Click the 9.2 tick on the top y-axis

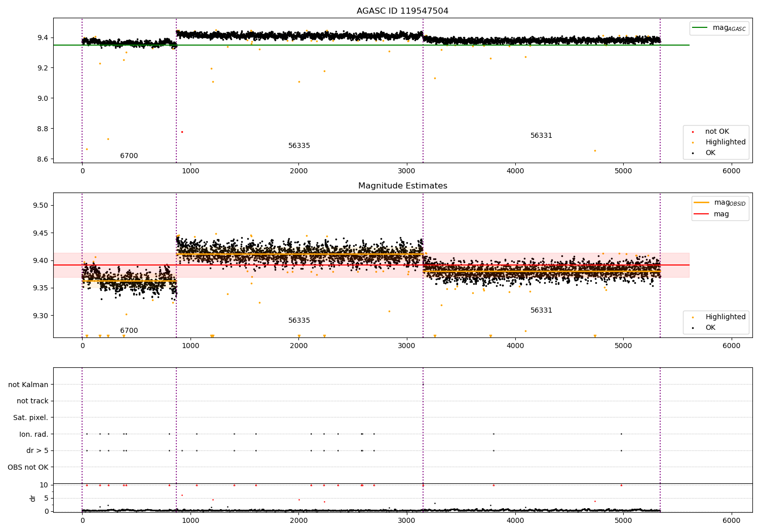coord(42,68)
